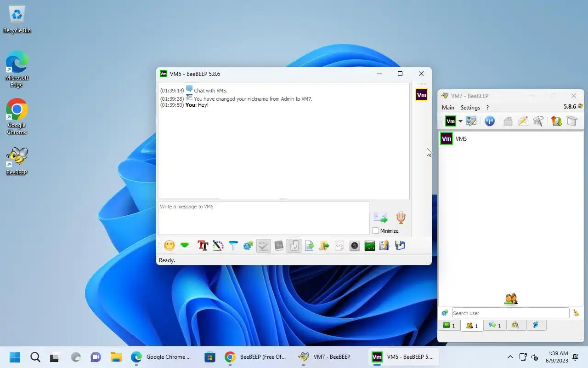Click the code snippet icon in chat toolbar
The image size is (588, 368).
(339, 246)
